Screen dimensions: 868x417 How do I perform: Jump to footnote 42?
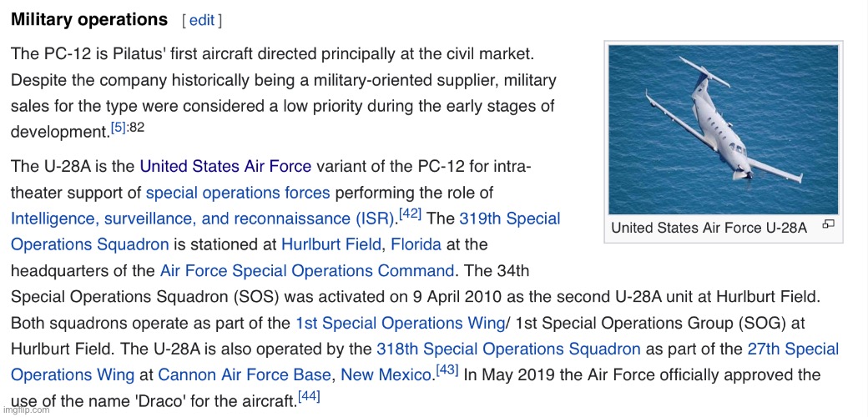410,214
